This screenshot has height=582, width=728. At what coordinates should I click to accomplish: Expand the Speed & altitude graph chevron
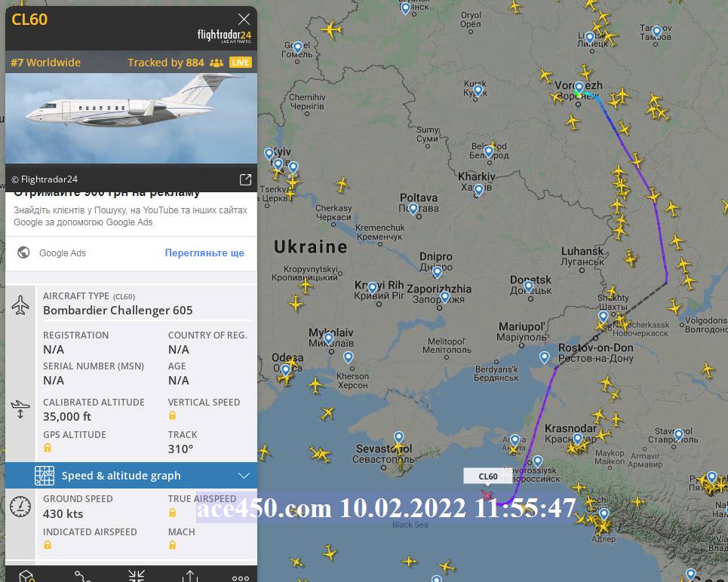coord(244,476)
